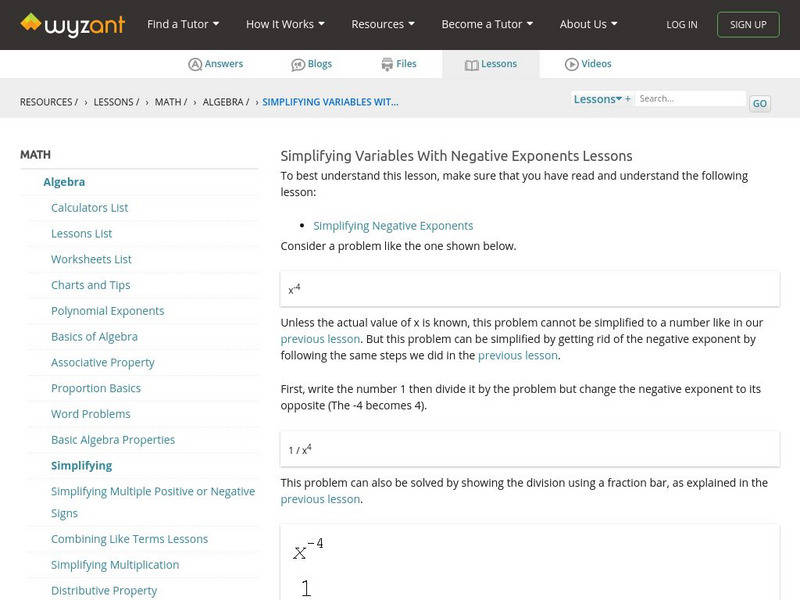The image size is (800, 600).
Task: Open Worksheets List in the sidebar
Action: click(x=91, y=259)
